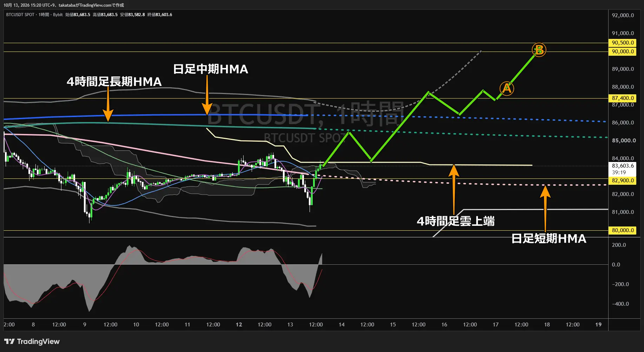Click the takataba TradingView.com attribution text
This screenshot has height=352, width=644.
91,5
